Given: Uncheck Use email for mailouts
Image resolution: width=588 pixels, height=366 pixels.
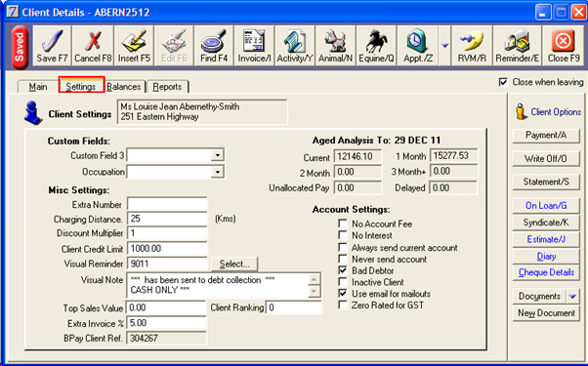Looking at the screenshot, I should tap(343, 294).
